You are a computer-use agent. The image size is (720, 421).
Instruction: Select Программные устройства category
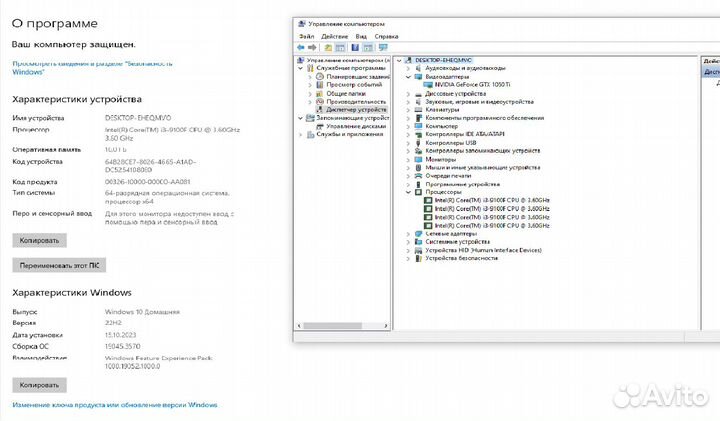(462, 184)
